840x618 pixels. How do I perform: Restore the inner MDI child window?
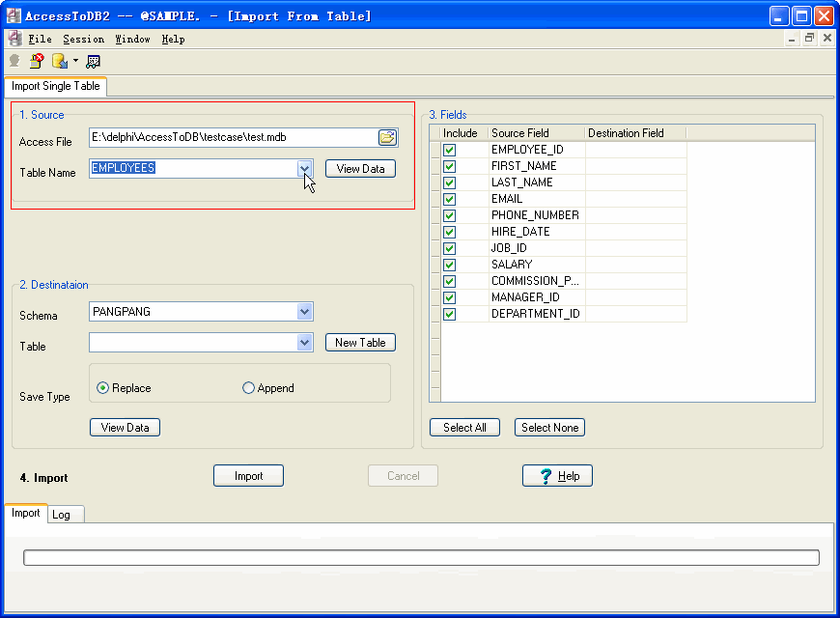(809, 38)
